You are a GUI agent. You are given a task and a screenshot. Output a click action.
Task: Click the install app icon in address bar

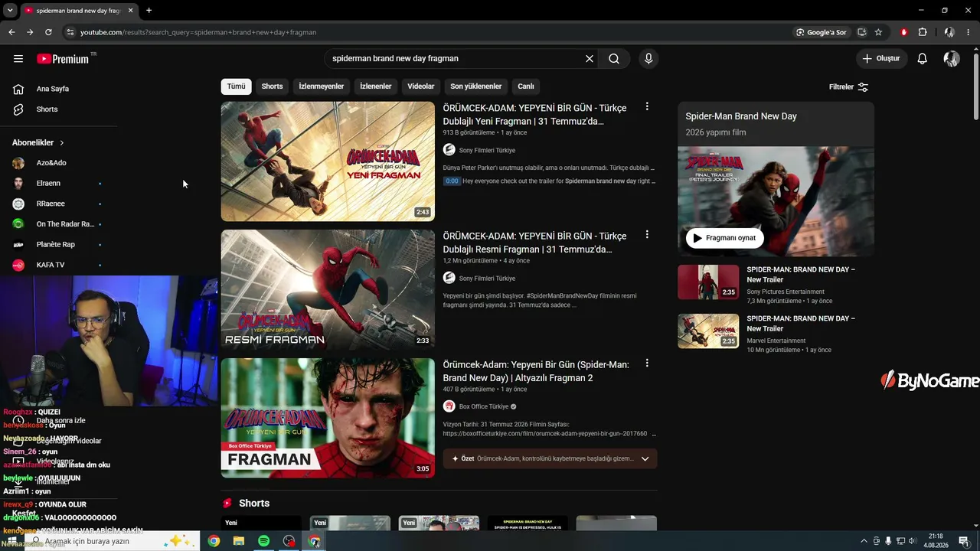862,32
